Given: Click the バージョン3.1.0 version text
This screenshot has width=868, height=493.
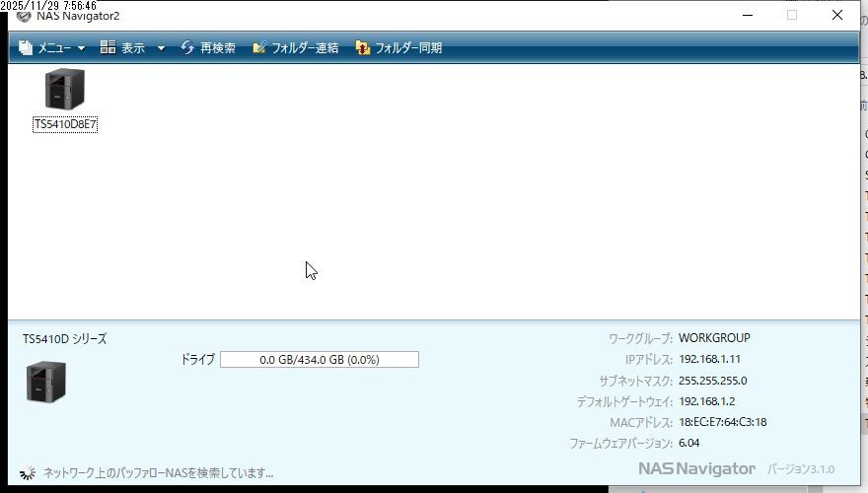Looking at the screenshot, I should pos(801,469).
